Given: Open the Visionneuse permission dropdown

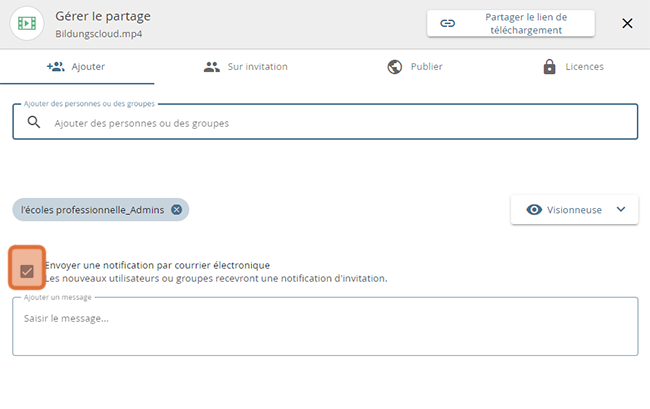Looking at the screenshot, I should [575, 210].
